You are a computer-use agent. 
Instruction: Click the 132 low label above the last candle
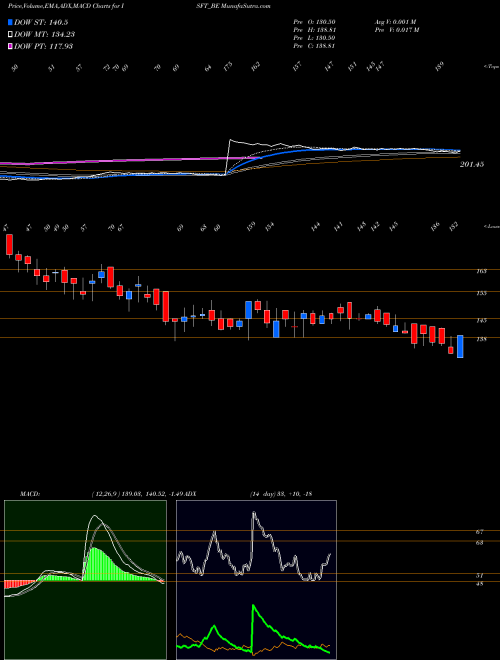(454, 226)
